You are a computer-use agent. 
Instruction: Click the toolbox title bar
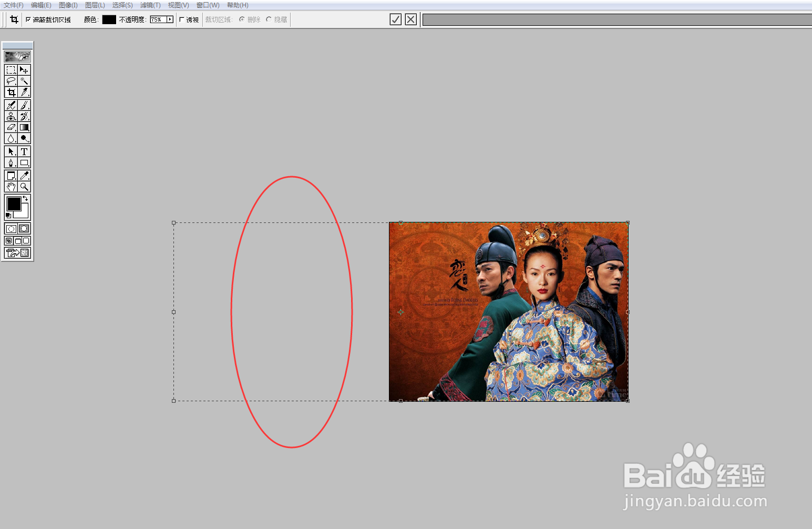tap(17, 45)
